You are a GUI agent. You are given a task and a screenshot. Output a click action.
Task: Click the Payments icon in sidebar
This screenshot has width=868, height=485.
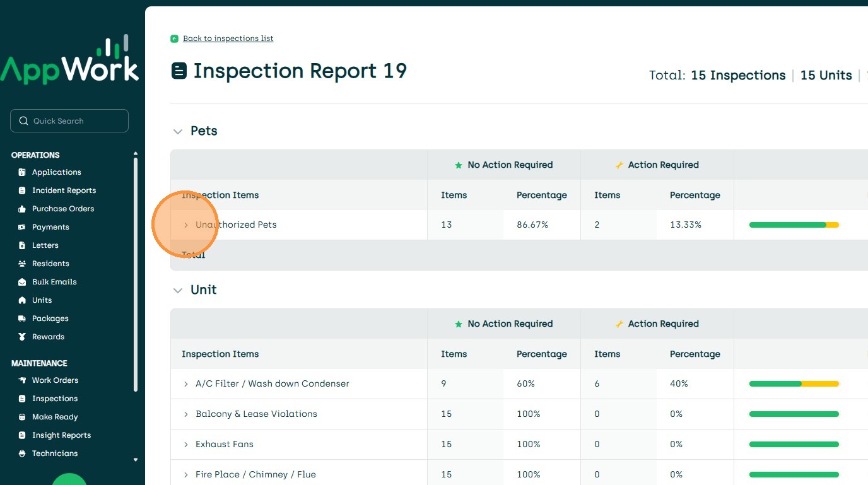(22, 227)
